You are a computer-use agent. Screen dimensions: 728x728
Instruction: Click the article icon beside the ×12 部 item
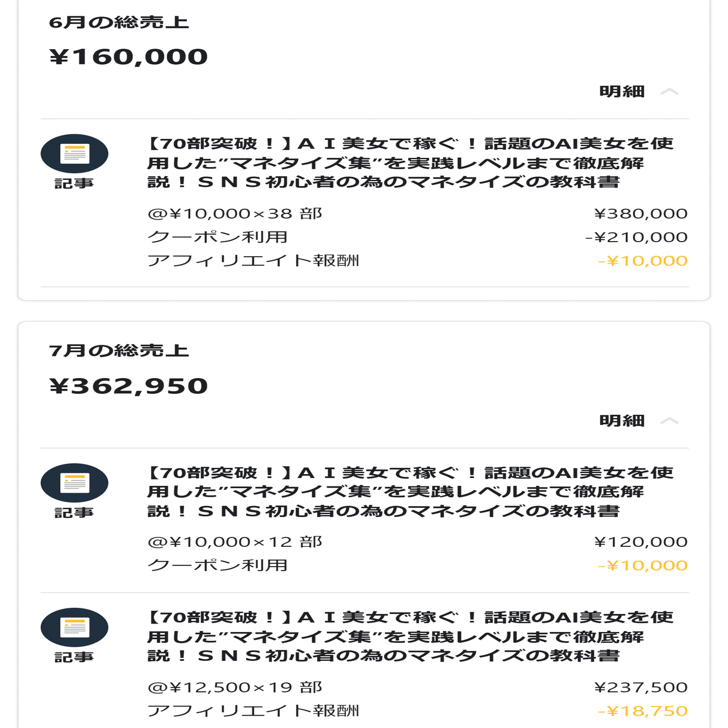pos(74,483)
